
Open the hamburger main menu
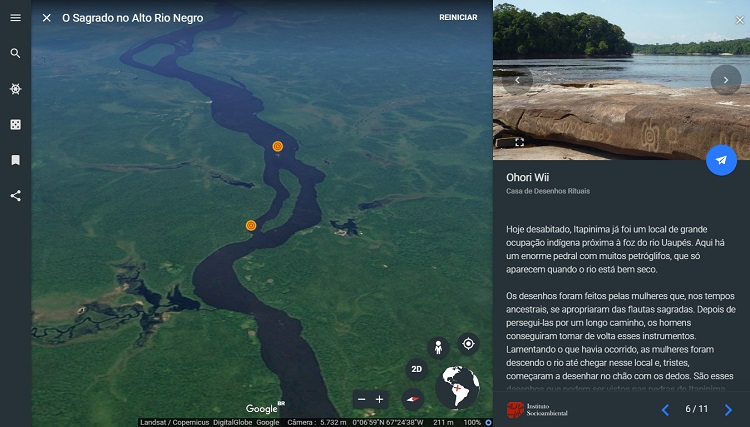pyautogui.click(x=15, y=18)
